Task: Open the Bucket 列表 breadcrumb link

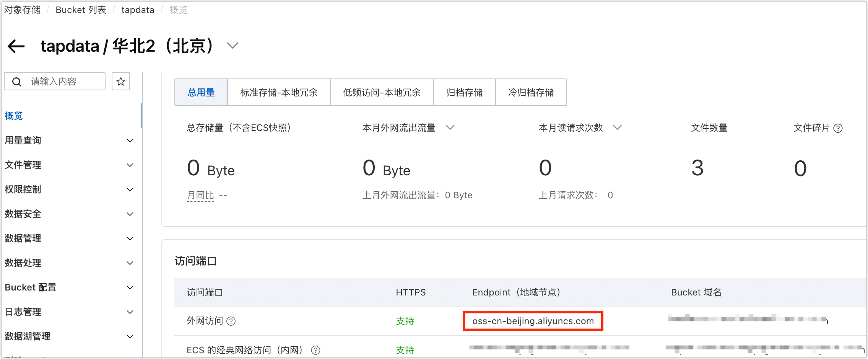Action: click(x=81, y=10)
